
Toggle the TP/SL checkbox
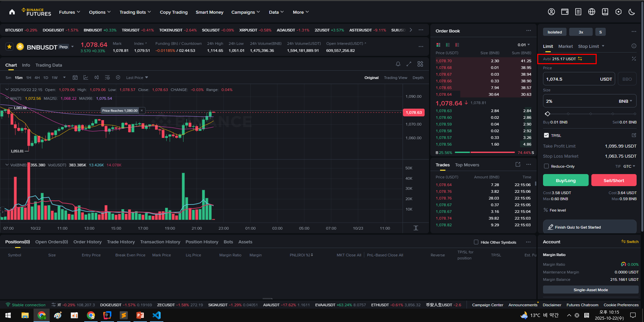546,135
